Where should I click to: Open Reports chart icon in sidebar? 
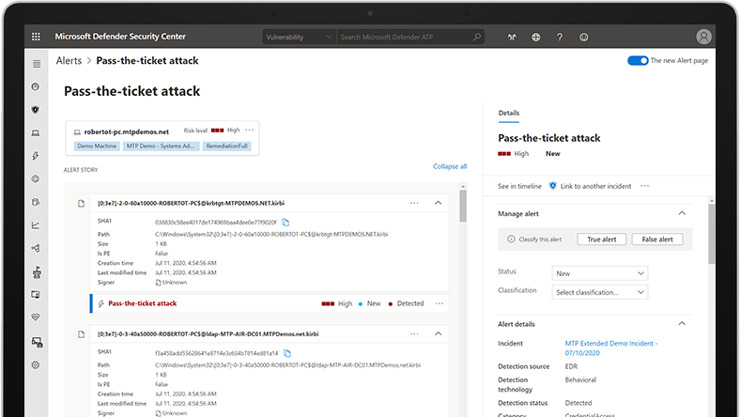(x=35, y=225)
